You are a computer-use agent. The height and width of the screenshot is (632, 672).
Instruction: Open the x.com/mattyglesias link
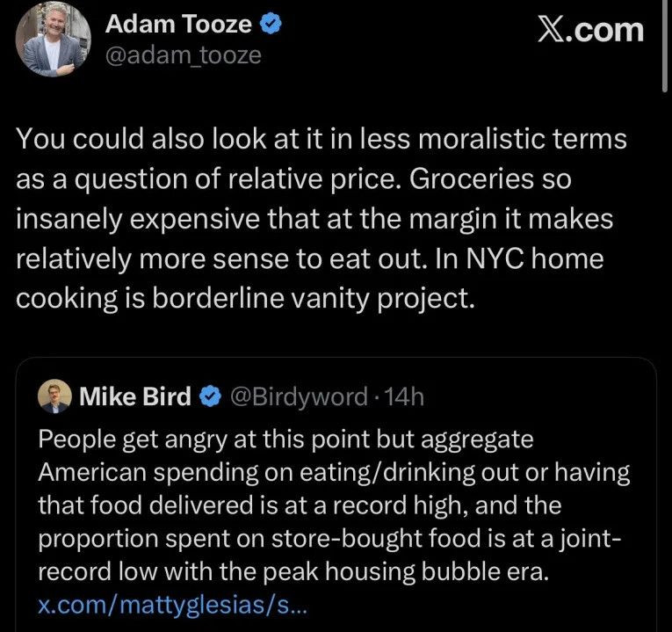pyautogui.click(x=173, y=607)
